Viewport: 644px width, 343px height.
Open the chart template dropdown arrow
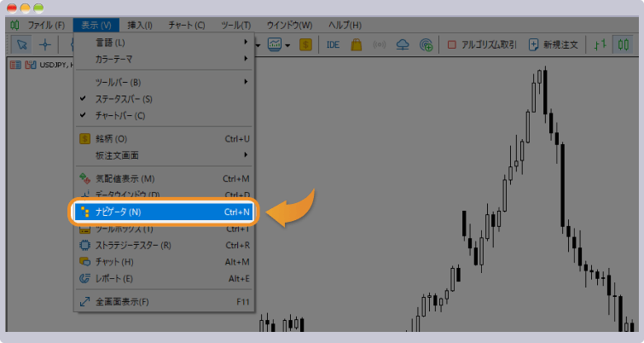click(288, 45)
